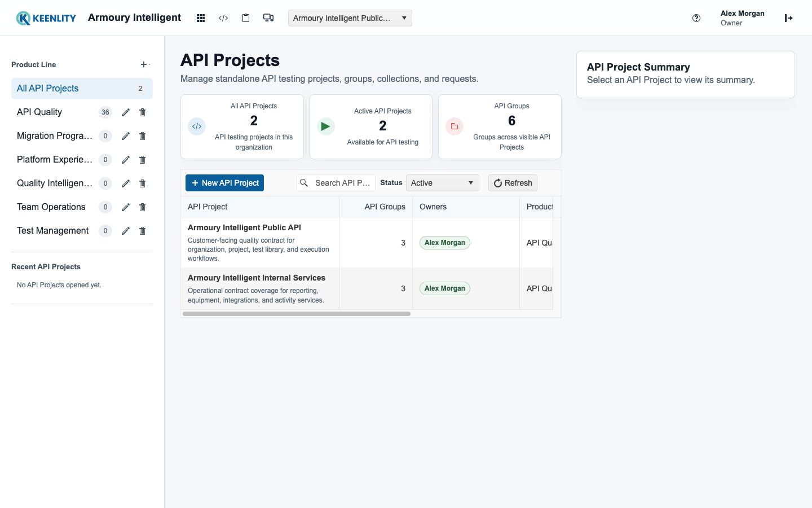
Task: Click the Armoury Intelligent organization name
Action: click(x=134, y=17)
